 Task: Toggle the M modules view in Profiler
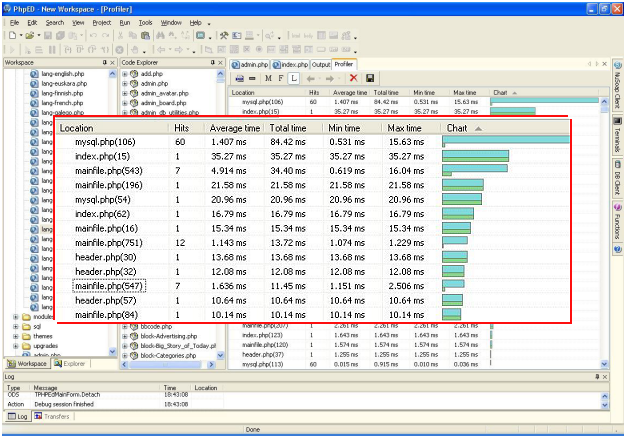click(268, 78)
